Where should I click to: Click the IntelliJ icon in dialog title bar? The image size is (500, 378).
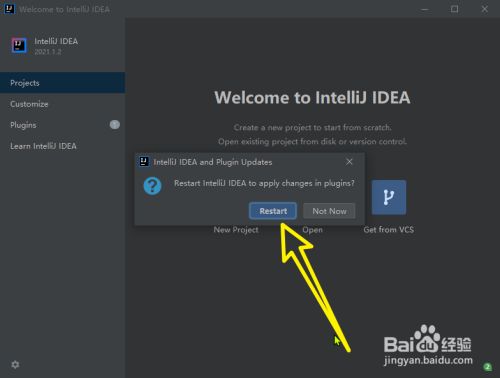144,162
